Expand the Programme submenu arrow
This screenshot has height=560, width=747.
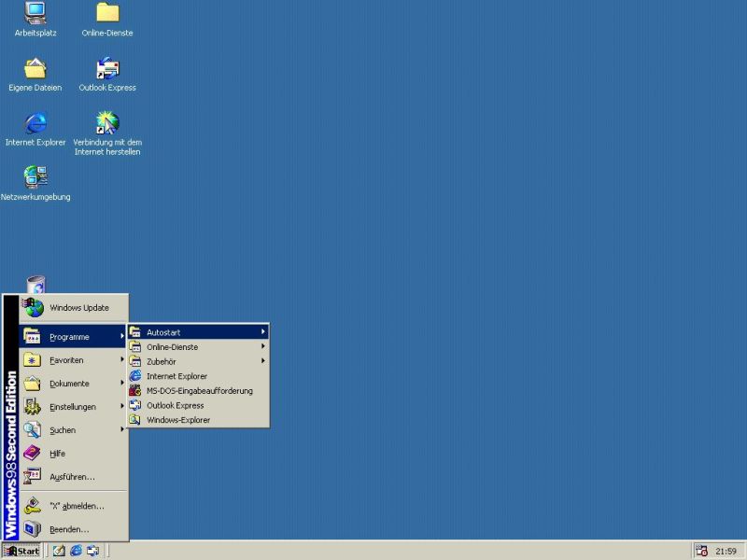122,336
